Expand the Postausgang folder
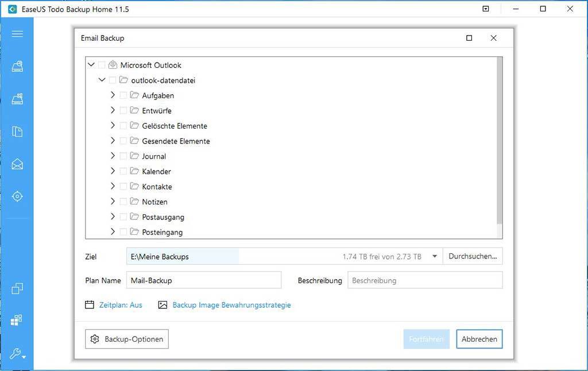588x371 pixels. point(113,217)
